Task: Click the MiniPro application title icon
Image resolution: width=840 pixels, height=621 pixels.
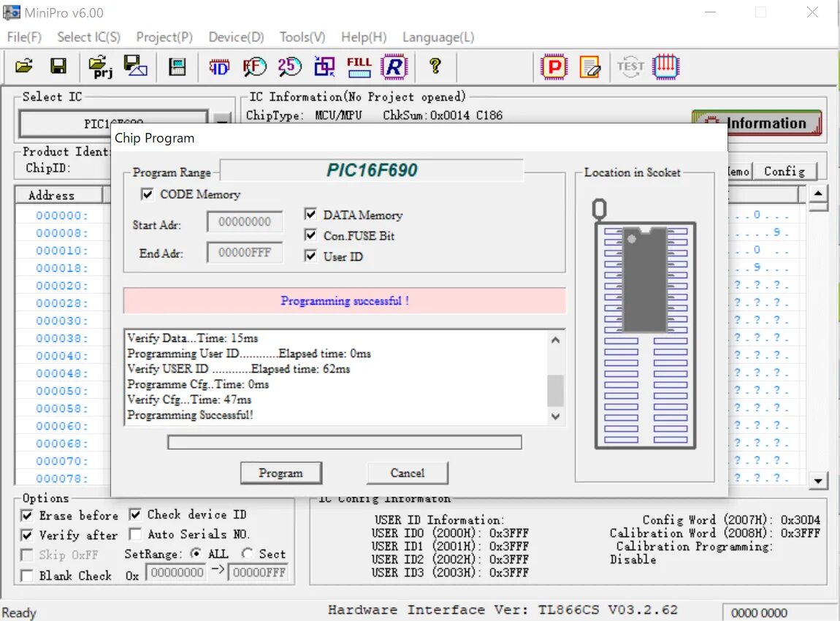Action: (11, 12)
